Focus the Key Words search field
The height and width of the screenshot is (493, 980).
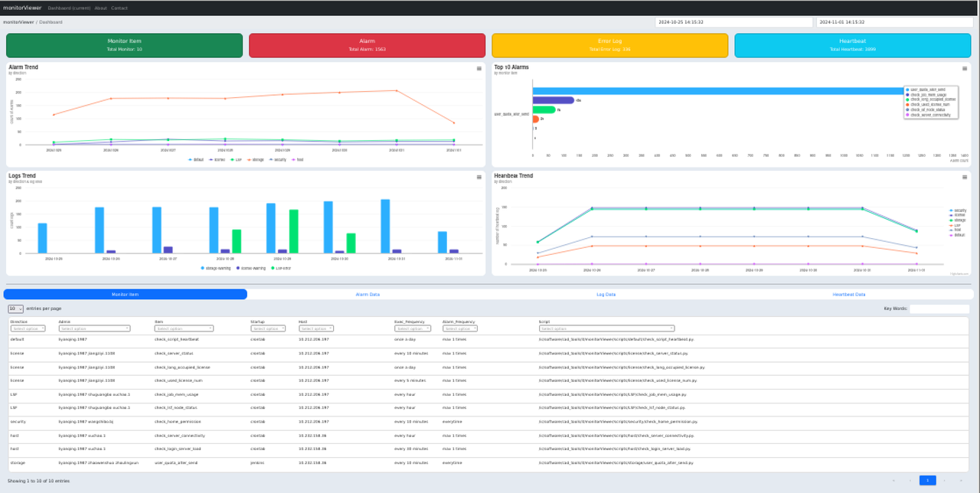[939, 309]
